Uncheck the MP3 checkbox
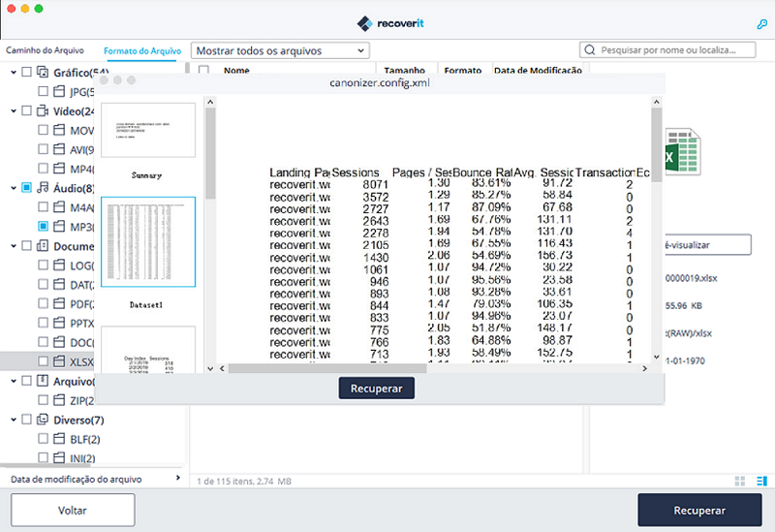This screenshot has height=532, width=775. pyautogui.click(x=43, y=227)
